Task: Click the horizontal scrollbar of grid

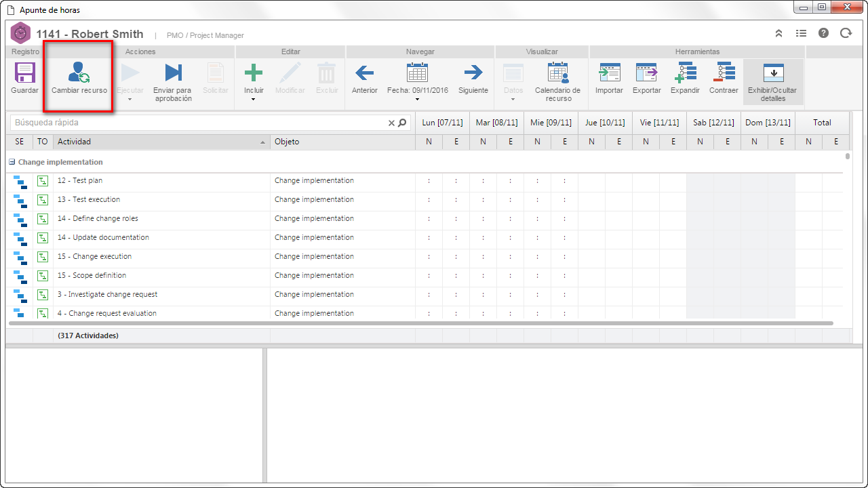Action: tap(420, 323)
